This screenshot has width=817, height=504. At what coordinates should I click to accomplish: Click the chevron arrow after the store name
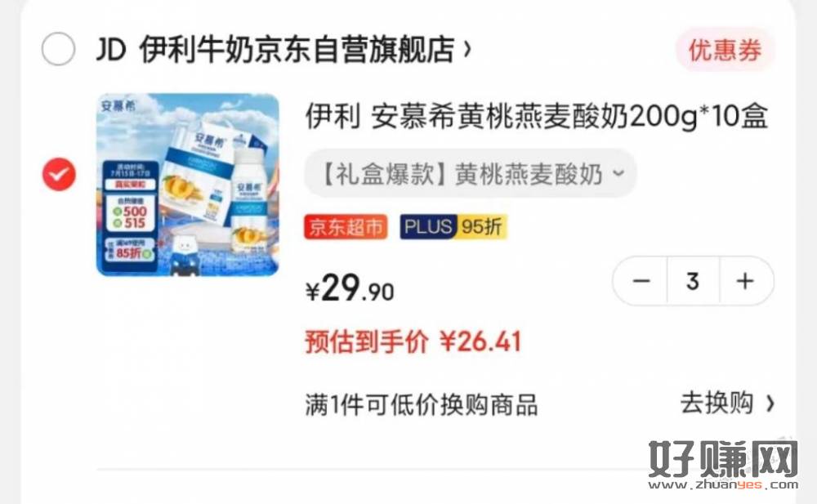[467, 50]
